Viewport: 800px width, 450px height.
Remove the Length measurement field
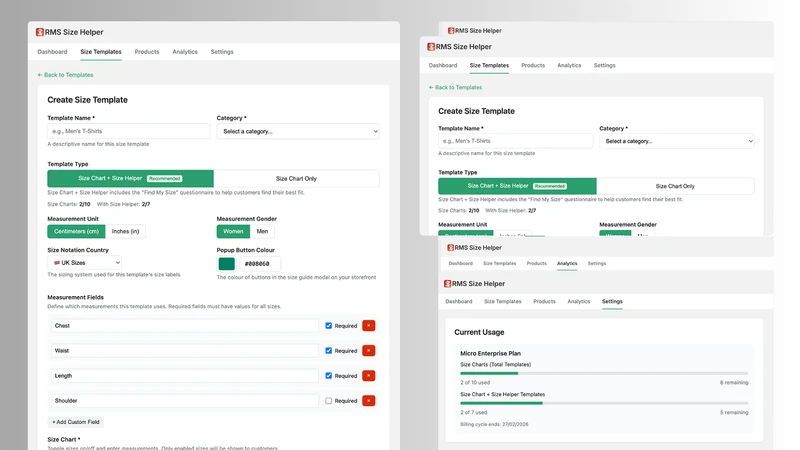(368, 376)
